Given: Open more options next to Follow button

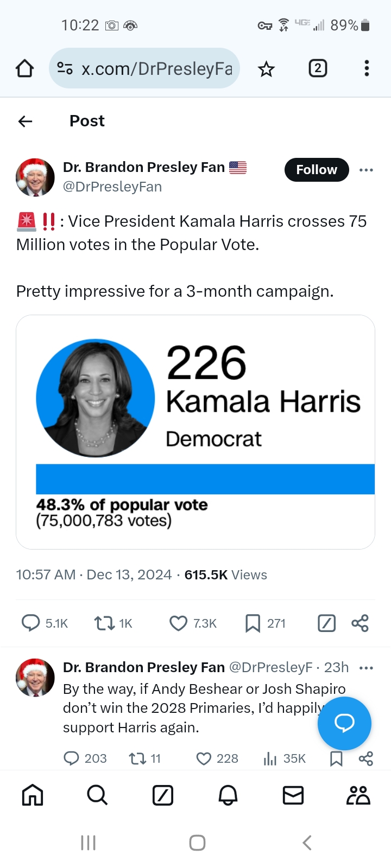Looking at the screenshot, I should pyautogui.click(x=366, y=170).
